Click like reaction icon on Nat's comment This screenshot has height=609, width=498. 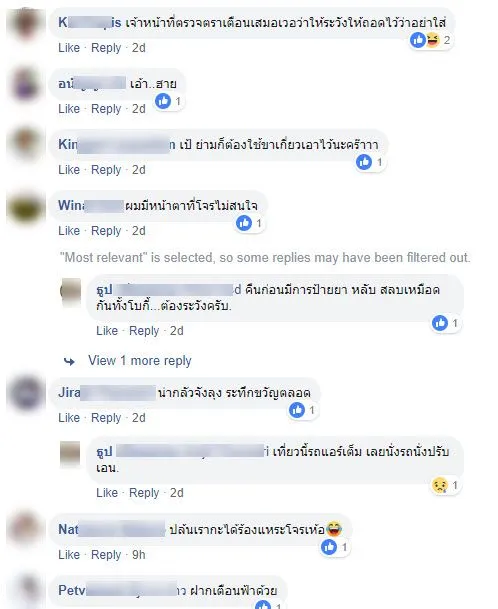pos(329,547)
